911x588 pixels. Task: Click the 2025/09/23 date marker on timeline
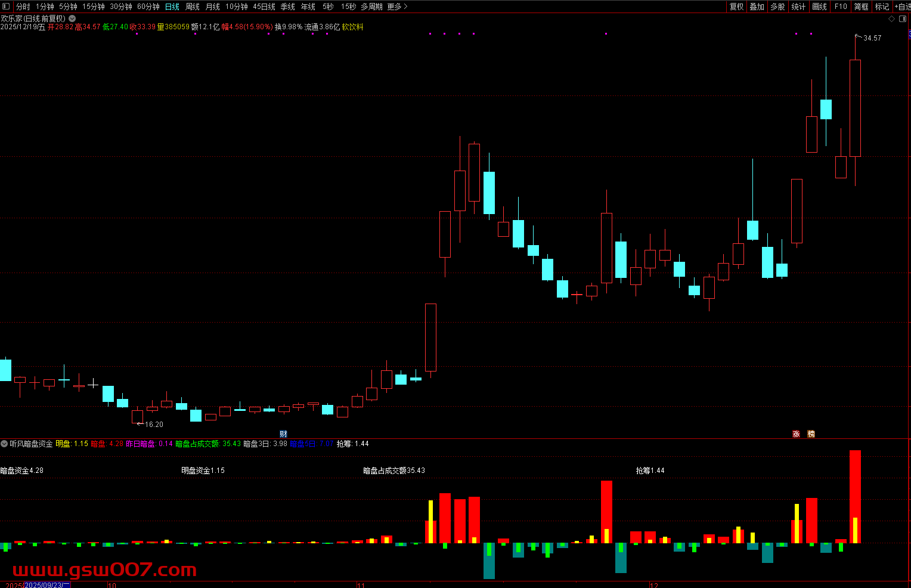click(47, 585)
